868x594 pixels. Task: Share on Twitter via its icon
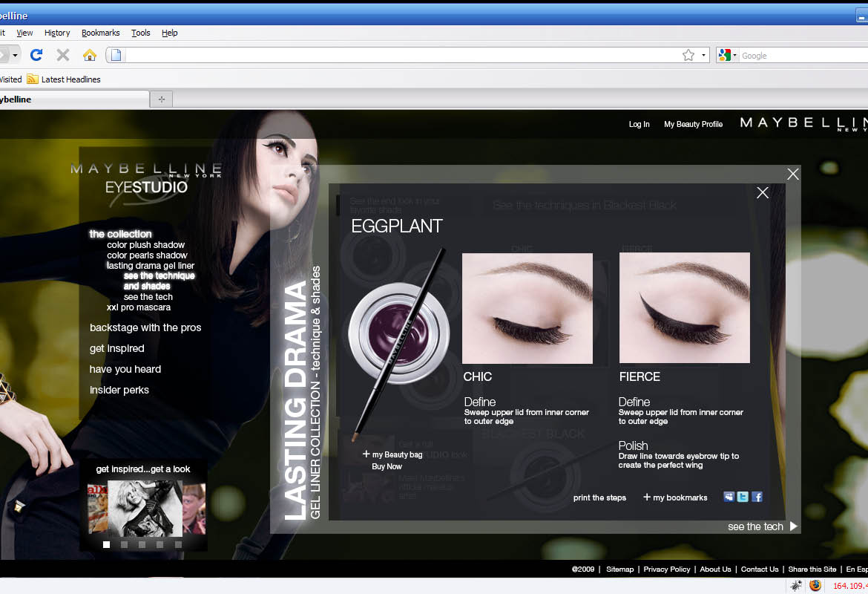tap(743, 497)
